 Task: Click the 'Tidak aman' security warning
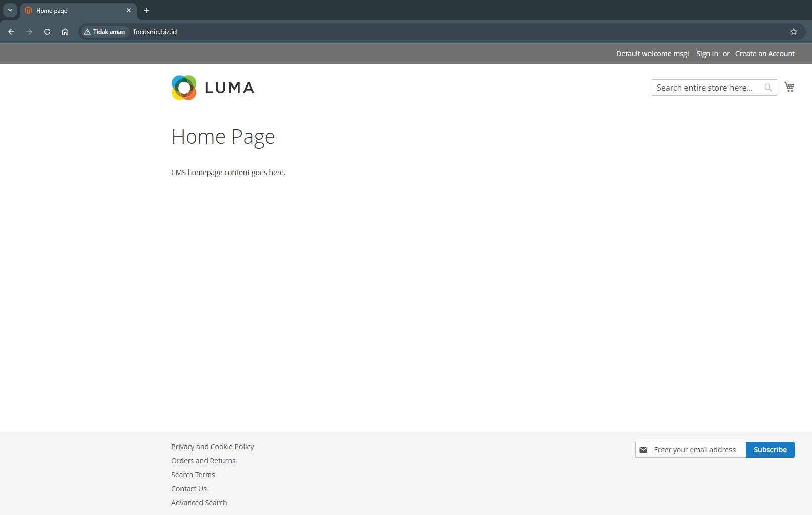(x=104, y=32)
